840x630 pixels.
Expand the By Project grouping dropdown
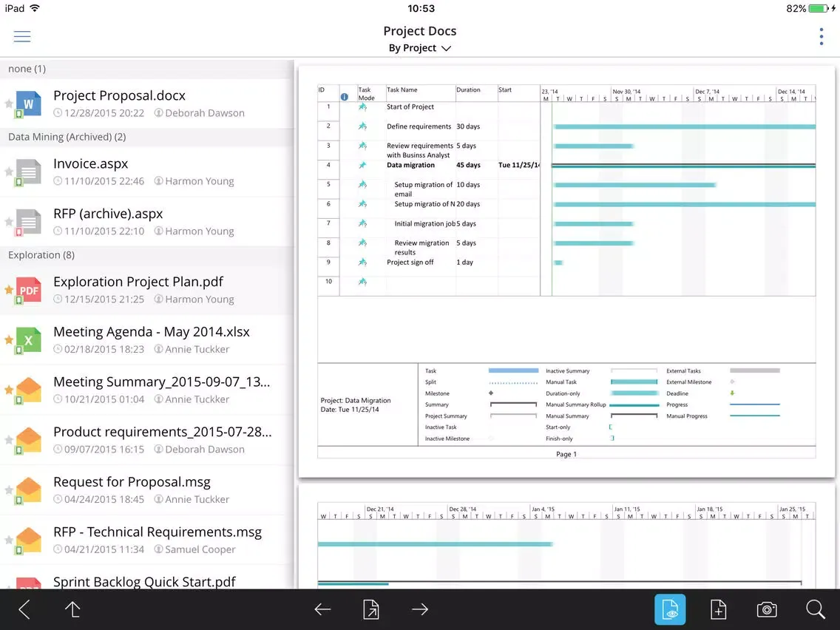[x=419, y=48]
